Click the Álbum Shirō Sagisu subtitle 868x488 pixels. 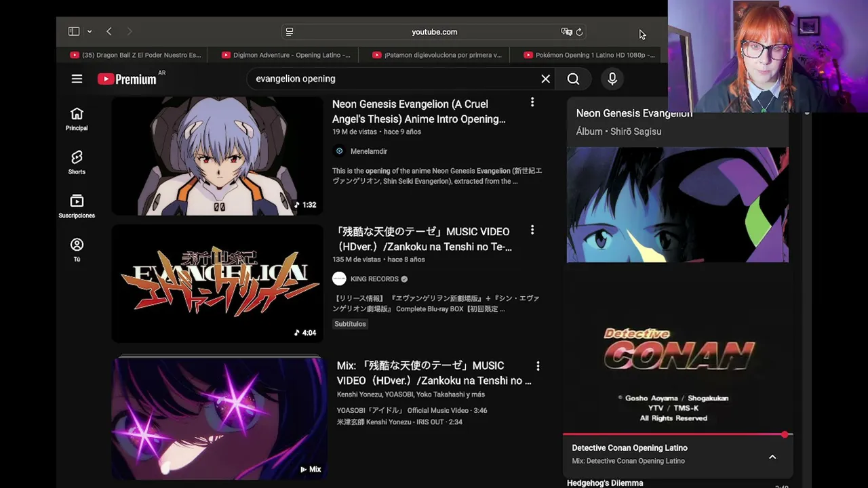(x=618, y=131)
